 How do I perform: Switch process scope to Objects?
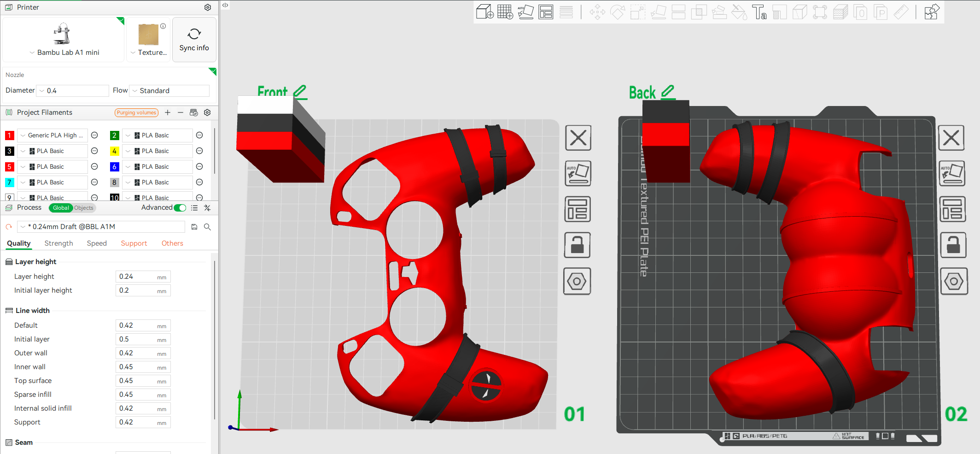pyautogui.click(x=84, y=208)
